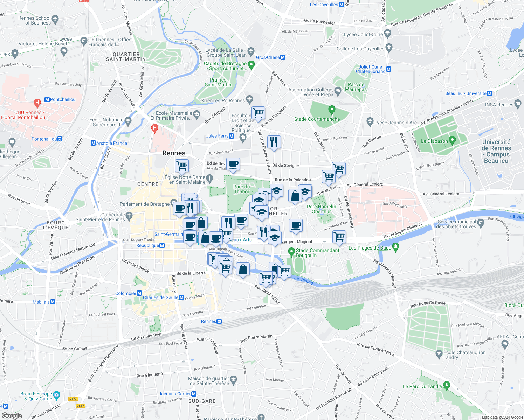Open the café marker on Bd de Sévigné
Viewport: 524px width, 420px height.
click(x=233, y=164)
